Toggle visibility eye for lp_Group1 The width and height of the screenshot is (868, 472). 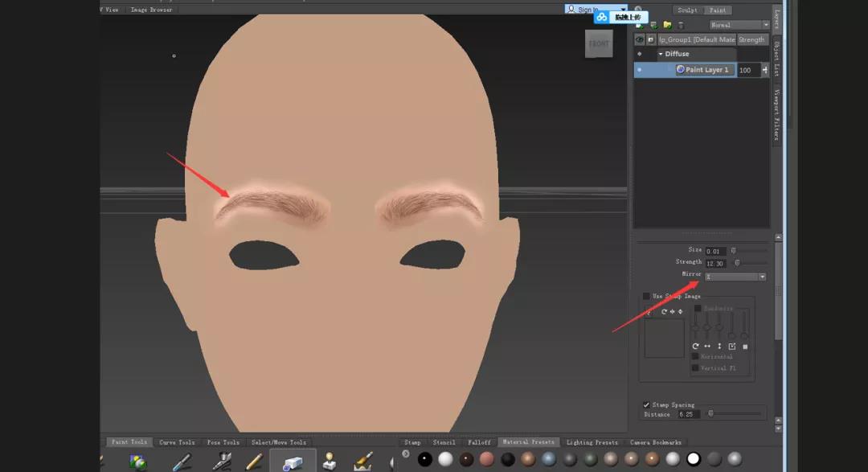click(640, 39)
